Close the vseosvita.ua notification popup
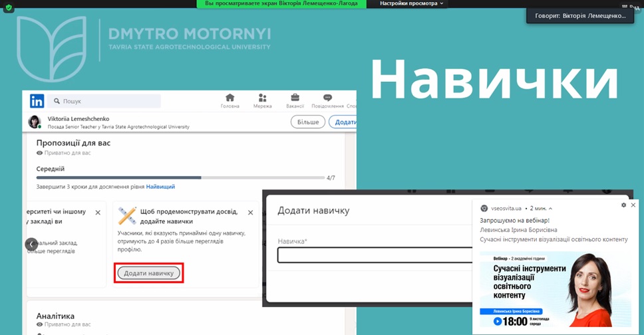The image size is (644, 335). pos(633,205)
